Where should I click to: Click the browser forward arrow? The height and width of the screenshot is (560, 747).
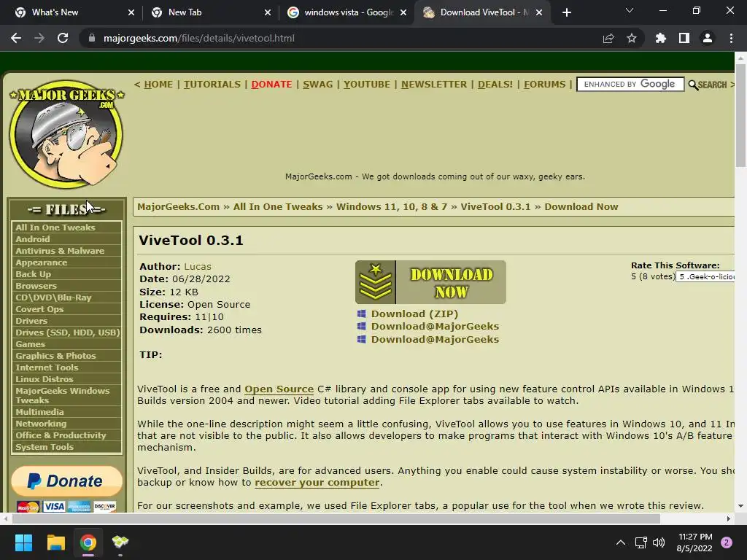39,38
